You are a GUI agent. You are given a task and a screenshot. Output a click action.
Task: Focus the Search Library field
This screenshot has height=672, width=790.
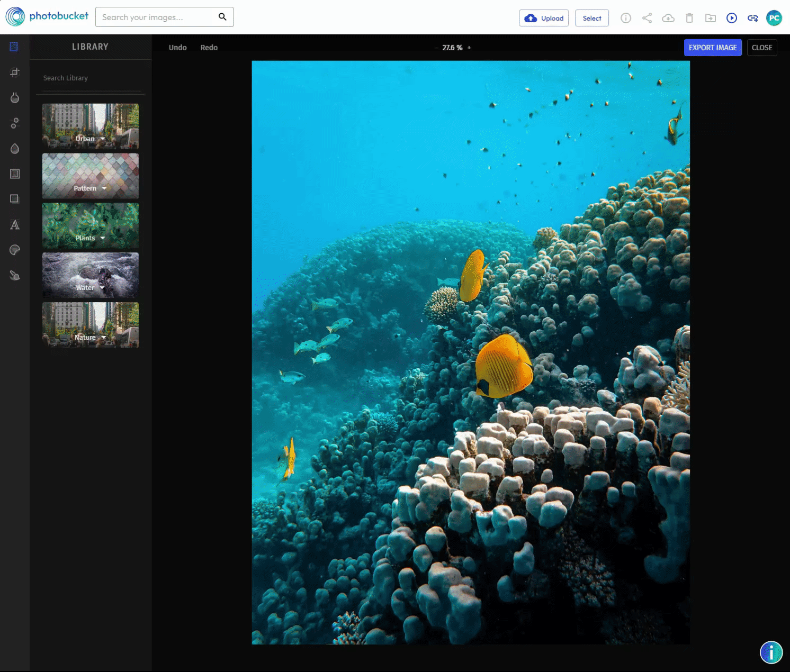91,78
